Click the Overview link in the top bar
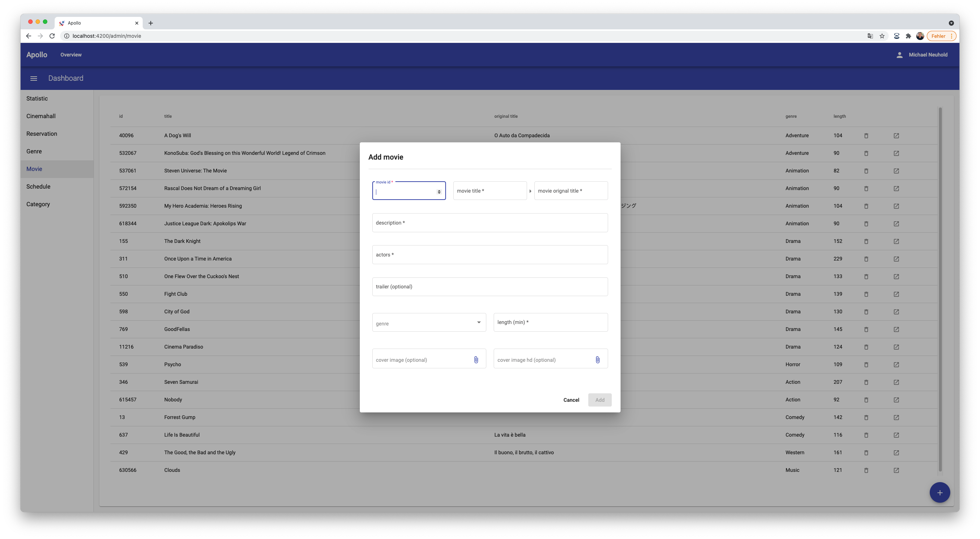The height and width of the screenshot is (539, 980). pyautogui.click(x=71, y=55)
